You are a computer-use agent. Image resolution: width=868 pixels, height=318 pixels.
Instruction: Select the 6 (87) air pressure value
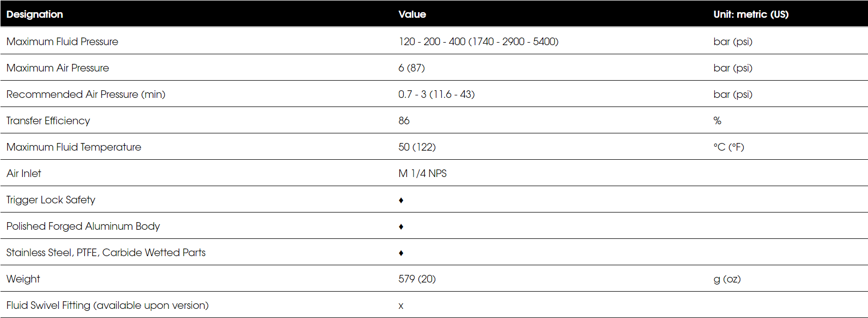[411, 68]
